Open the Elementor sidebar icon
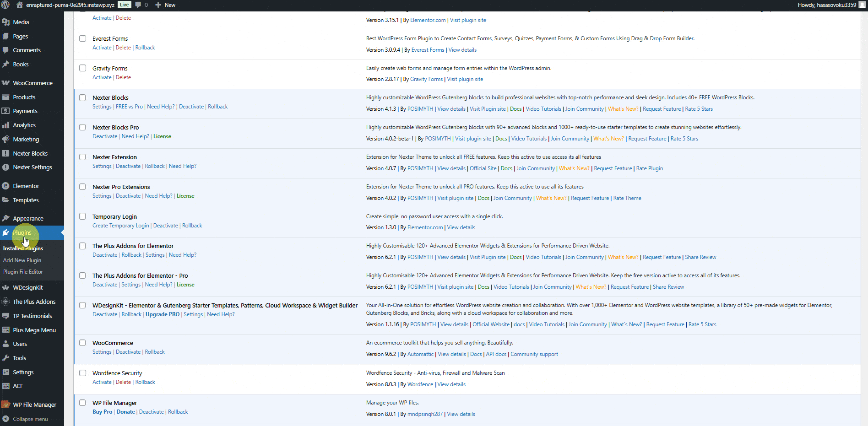Screen dimensions: 868x426 [5, 186]
